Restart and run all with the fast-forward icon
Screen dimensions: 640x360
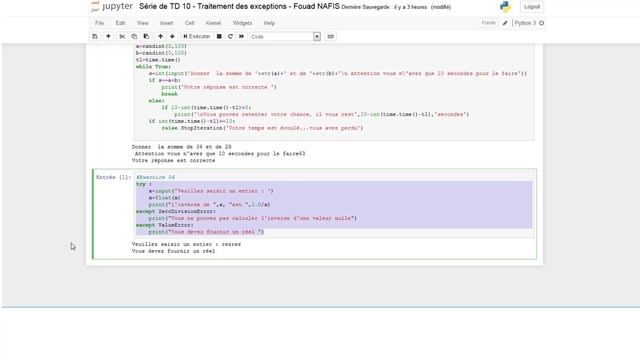coord(241,36)
